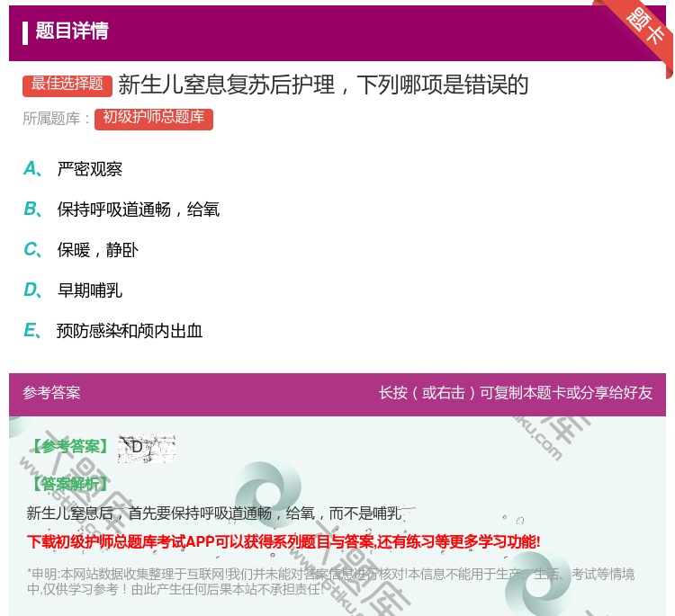This screenshot has height=616, width=675.
Task: Click the answer text 保持呼吸道通畅，给氧
Action: [139, 210]
